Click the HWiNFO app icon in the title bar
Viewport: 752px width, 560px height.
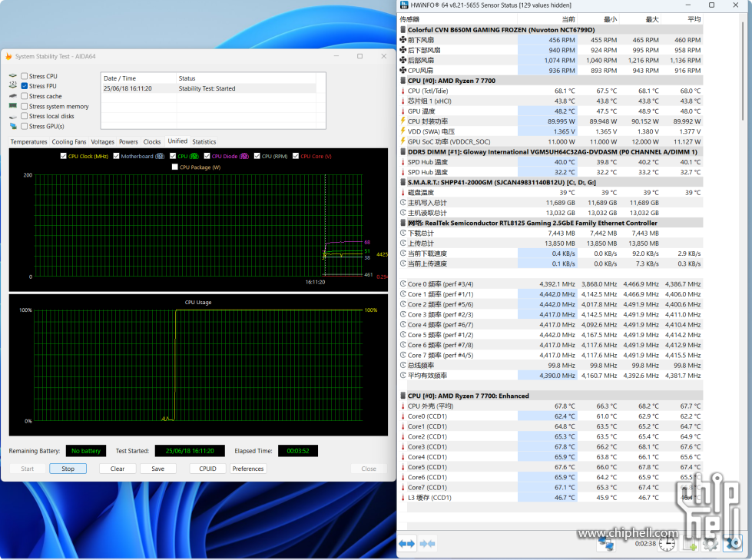403,5
